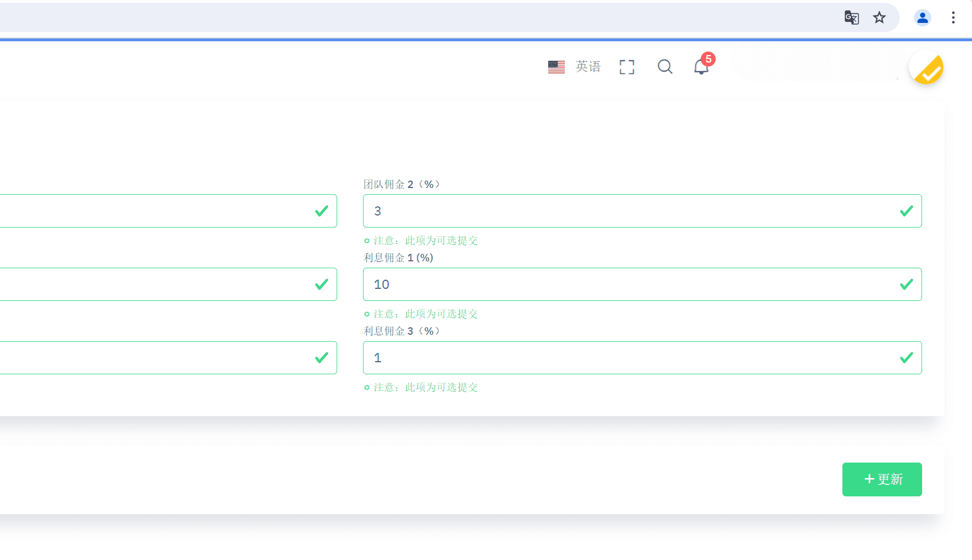Open the search magnifier icon
972x560 pixels.
[665, 67]
